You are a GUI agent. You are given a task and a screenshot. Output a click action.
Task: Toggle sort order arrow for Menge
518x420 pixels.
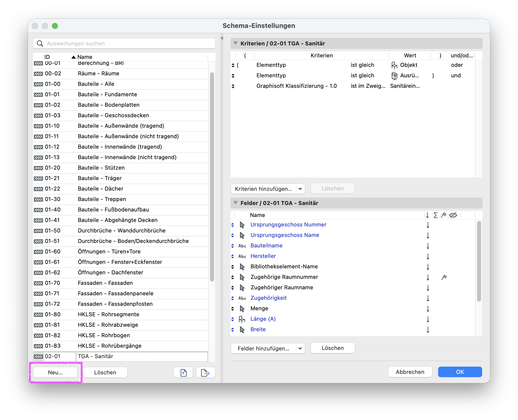[428, 309]
